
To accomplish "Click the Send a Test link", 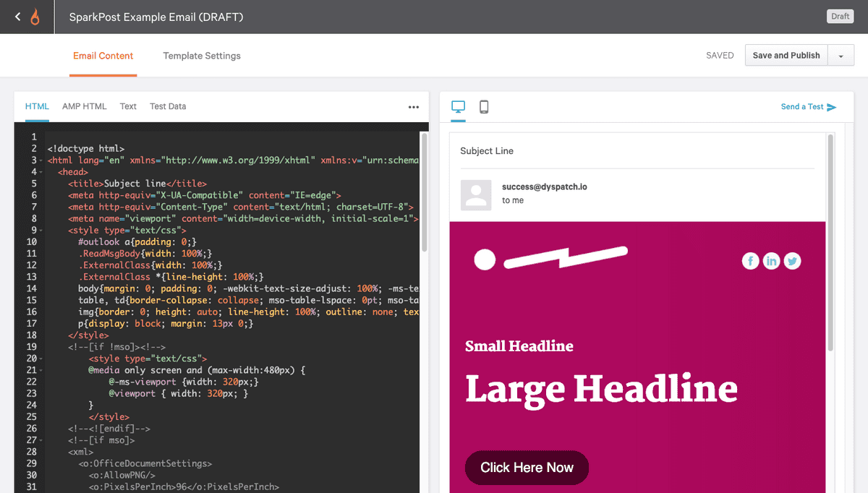I will click(x=802, y=107).
